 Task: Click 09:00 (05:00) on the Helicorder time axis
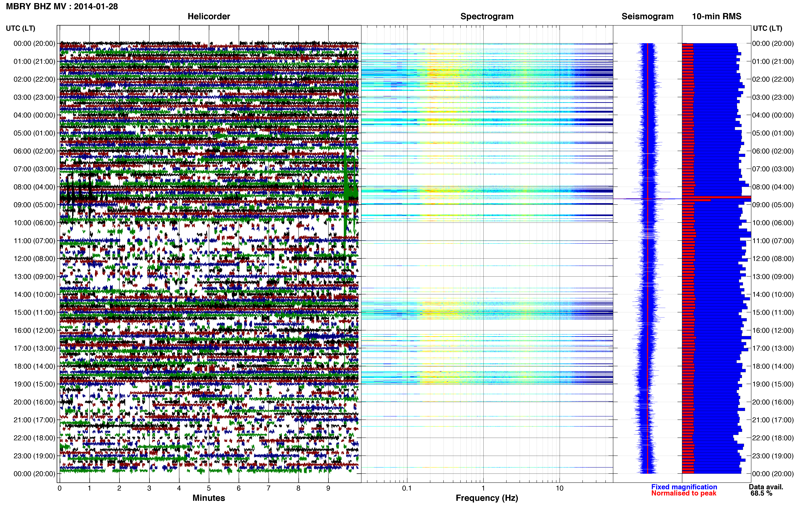[x=34, y=205]
